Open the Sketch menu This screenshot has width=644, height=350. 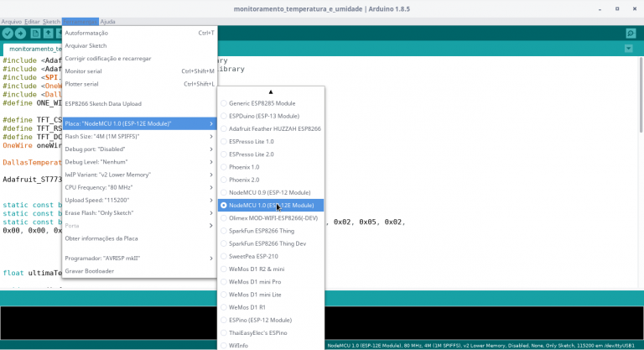click(x=52, y=20)
